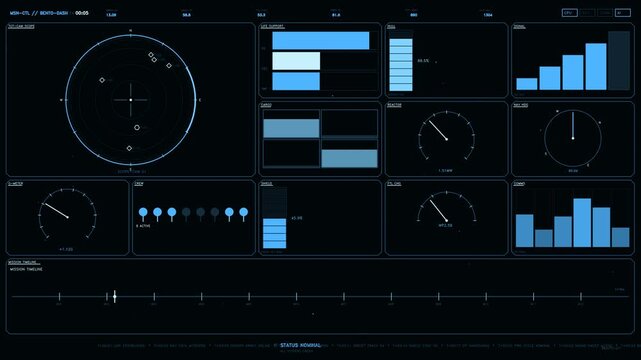The image size is (641, 360).
Task: Select the fifth crew pin, dimmed
Action: click(200, 214)
